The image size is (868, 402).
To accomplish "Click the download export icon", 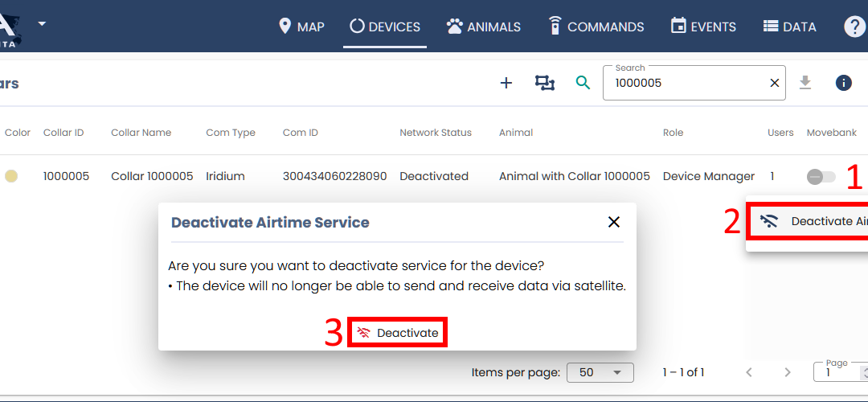I will click(805, 83).
